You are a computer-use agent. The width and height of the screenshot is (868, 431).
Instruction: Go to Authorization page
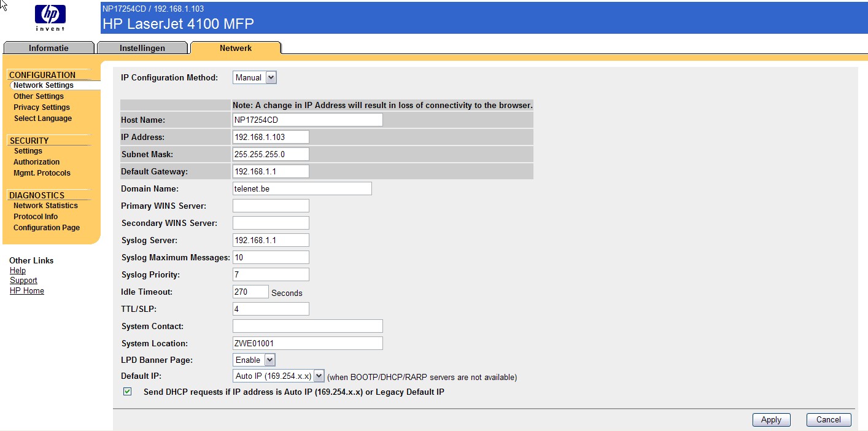click(37, 162)
